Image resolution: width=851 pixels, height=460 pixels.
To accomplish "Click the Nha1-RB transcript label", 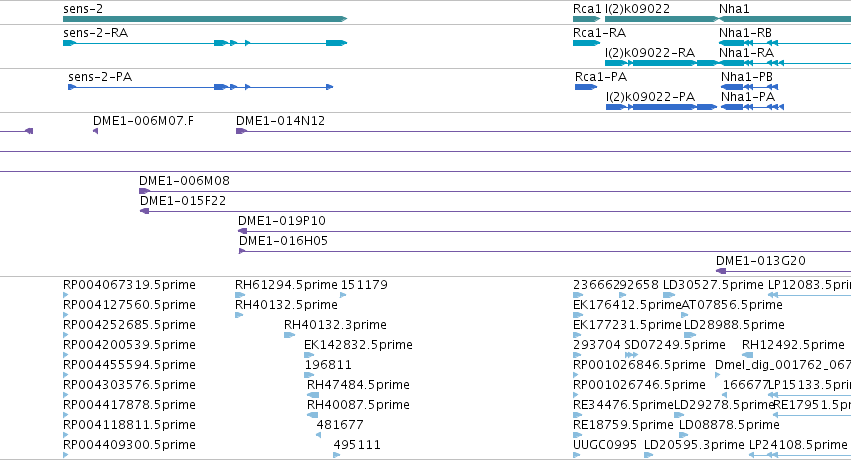I will click(x=745, y=33).
